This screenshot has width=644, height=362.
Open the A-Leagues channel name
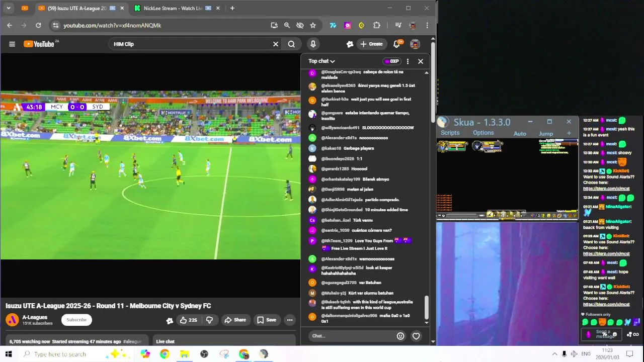pos(35,317)
